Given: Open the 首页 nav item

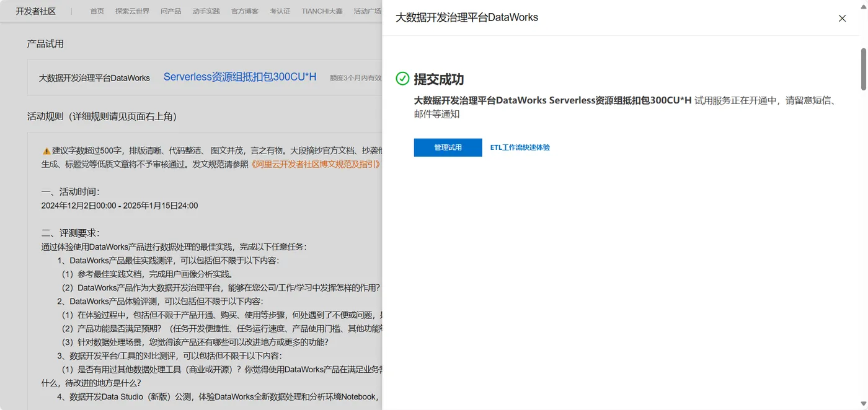Looking at the screenshot, I should click(x=97, y=11).
